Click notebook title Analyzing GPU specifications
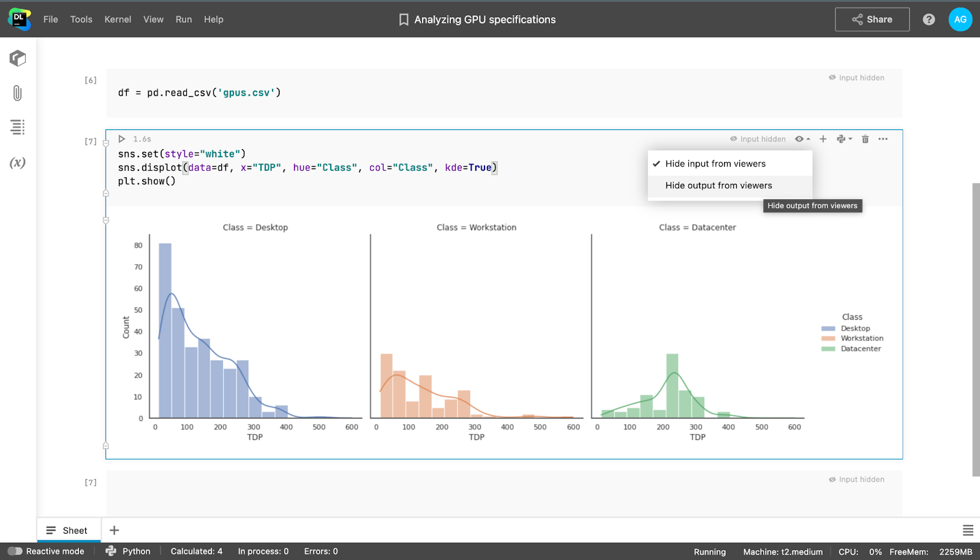The height and width of the screenshot is (560, 980). coord(485,20)
